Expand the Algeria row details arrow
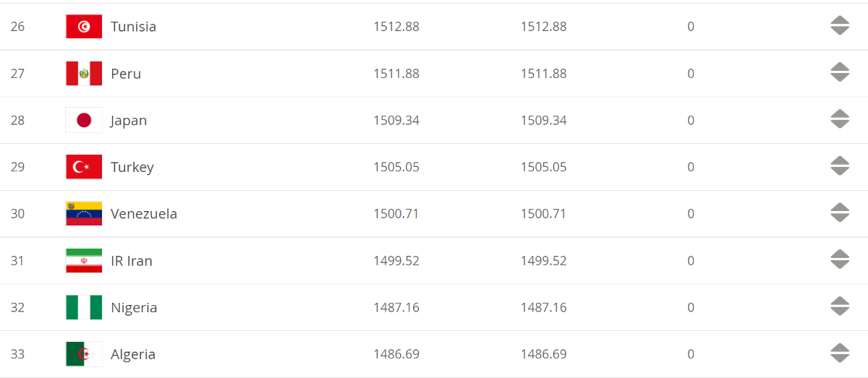Image resolution: width=868 pixels, height=378 pixels. [840, 353]
